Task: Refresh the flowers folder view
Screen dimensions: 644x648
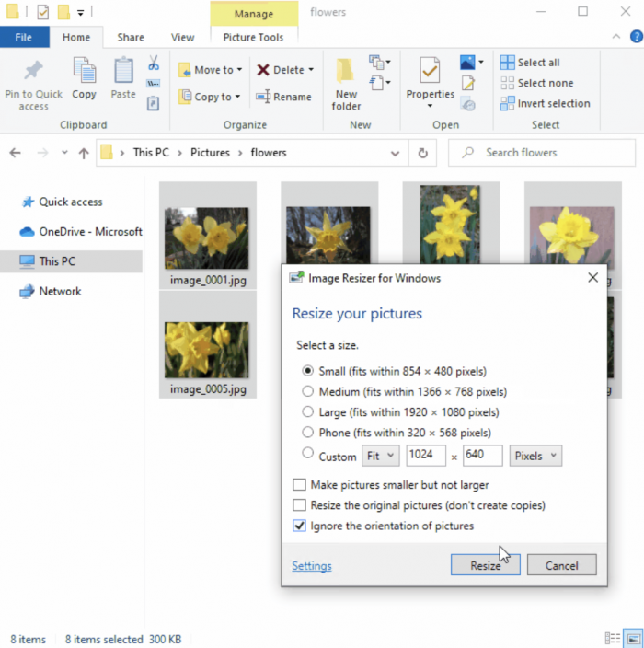Action: pos(422,153)
